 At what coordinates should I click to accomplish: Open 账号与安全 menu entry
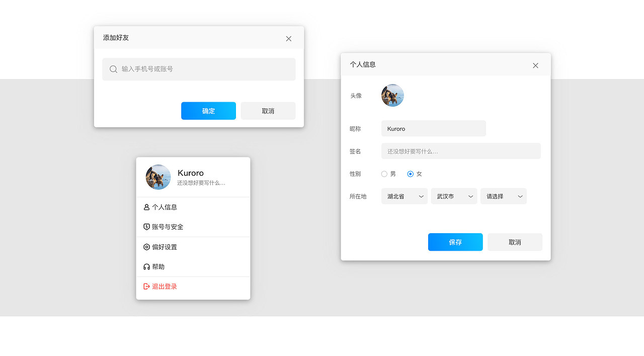click(193, 227)
